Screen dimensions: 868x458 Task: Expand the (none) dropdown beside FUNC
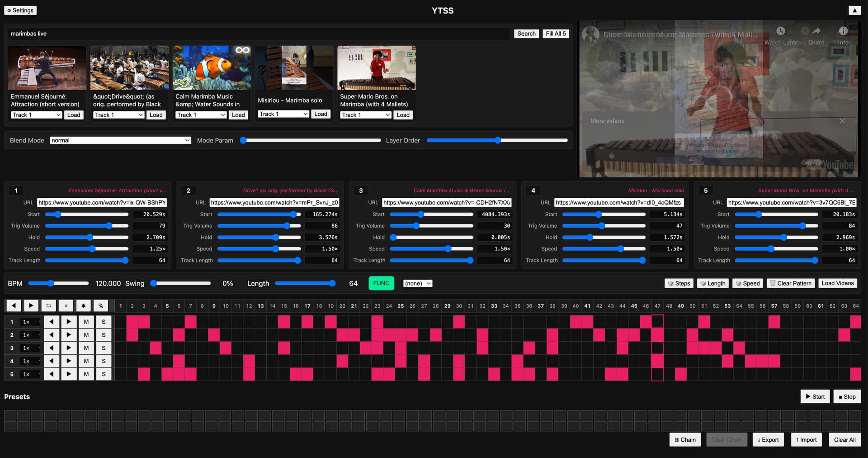(417, 283)
